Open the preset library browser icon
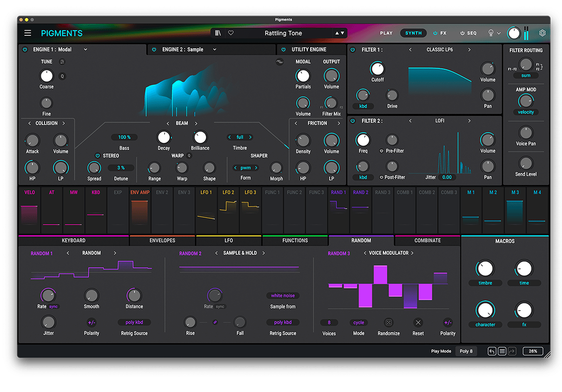 218,33
